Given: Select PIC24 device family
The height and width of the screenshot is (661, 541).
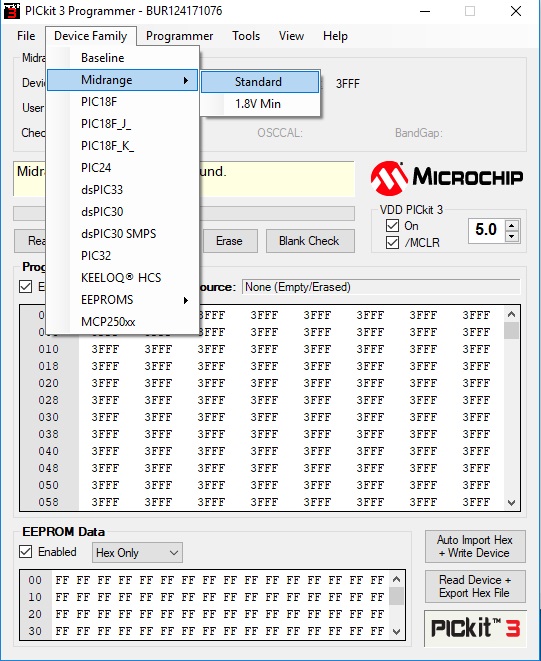Looking at the screenshot, I should tap(122, 168).
